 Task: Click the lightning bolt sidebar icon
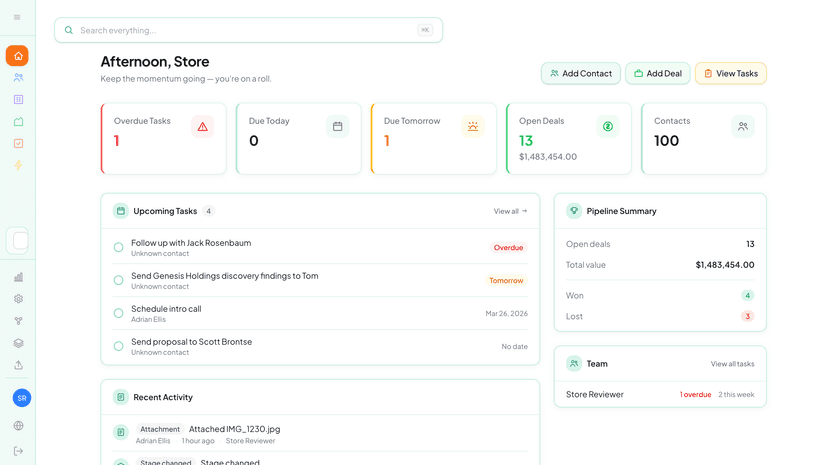[18, 166]
